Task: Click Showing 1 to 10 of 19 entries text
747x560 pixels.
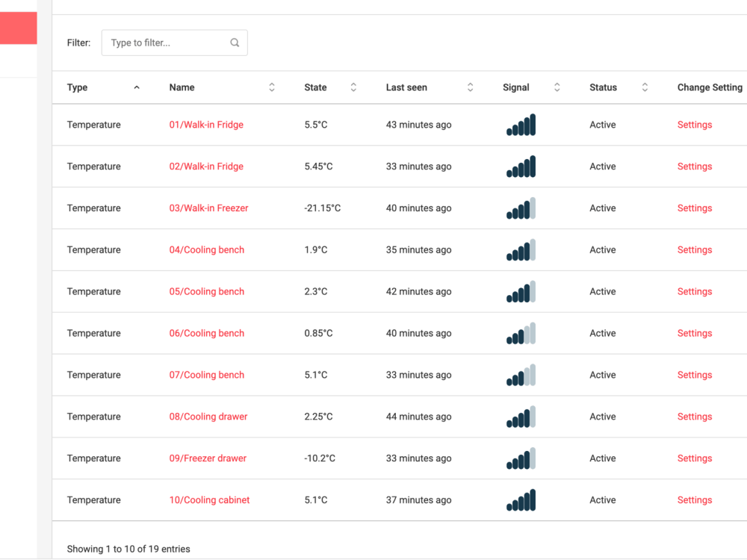Action: [128, 549]
